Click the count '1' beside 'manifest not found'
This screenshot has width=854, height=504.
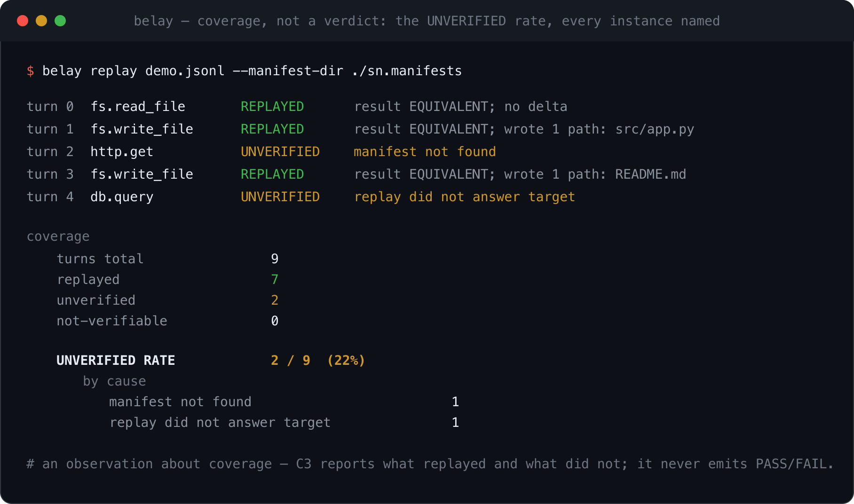tap(455, 402)
